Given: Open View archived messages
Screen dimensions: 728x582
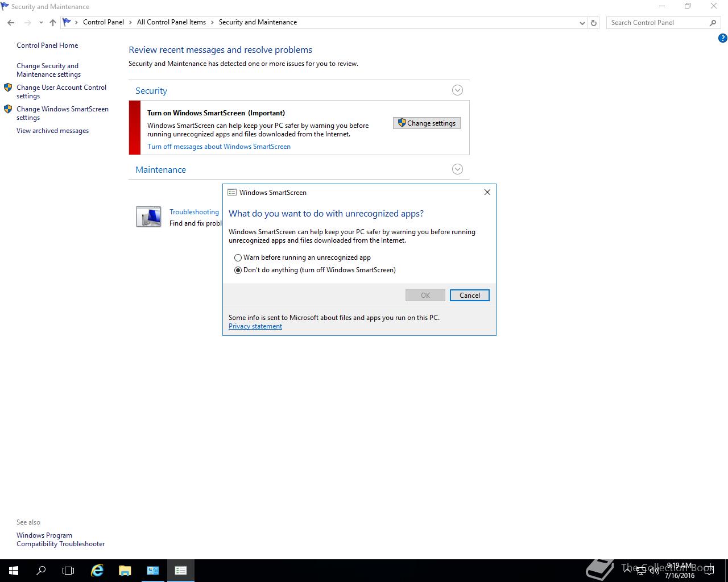Looking at the screenshot, I should click(53, 131).
